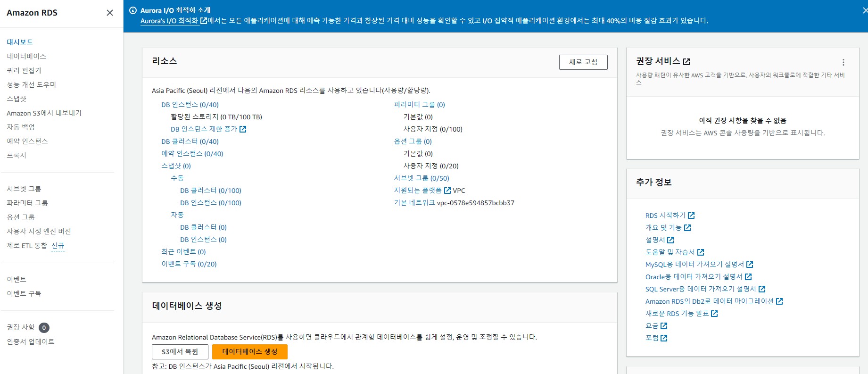Image resolution: width=868 pixels, height=374 pixels.
Task: Open the Aurora's I/O 최적화 link
Action: tap(169, 21)
